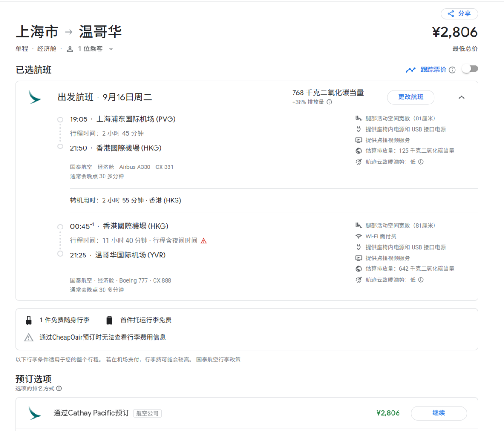This screenshot has height=431, width=504.
Task: Click the carry-on luggage icon
Action: click(29, 320)
